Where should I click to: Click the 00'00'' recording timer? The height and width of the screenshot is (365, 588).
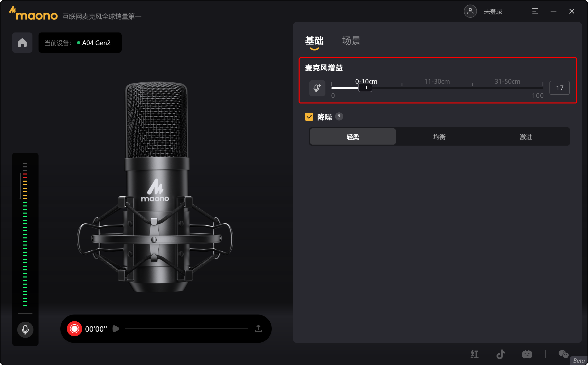[96, 329]
